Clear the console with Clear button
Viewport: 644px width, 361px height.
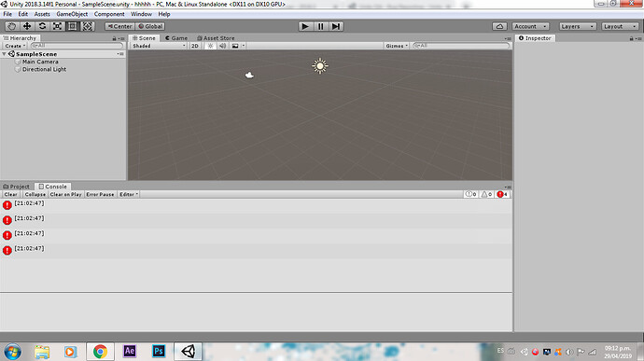click(x=10, y=194)
